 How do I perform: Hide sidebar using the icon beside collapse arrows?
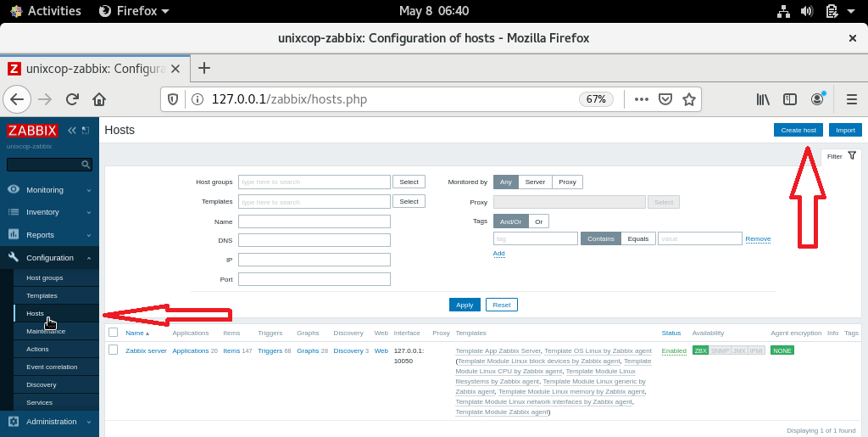click(86, 130)
